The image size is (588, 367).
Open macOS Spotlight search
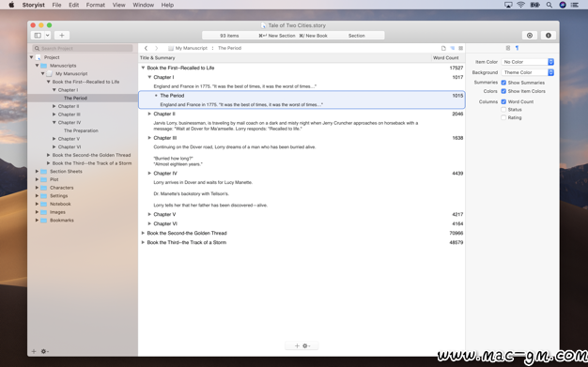pos(549,5)
